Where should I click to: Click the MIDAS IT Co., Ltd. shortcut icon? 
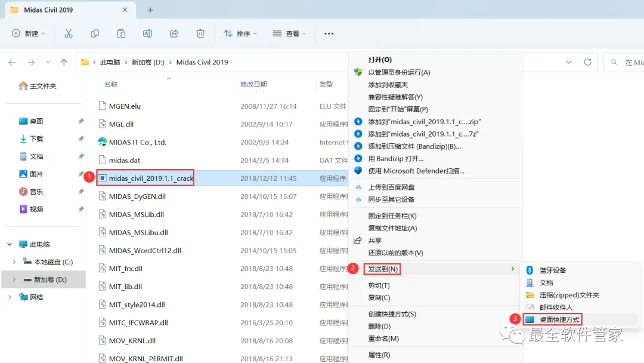(103, 142)
